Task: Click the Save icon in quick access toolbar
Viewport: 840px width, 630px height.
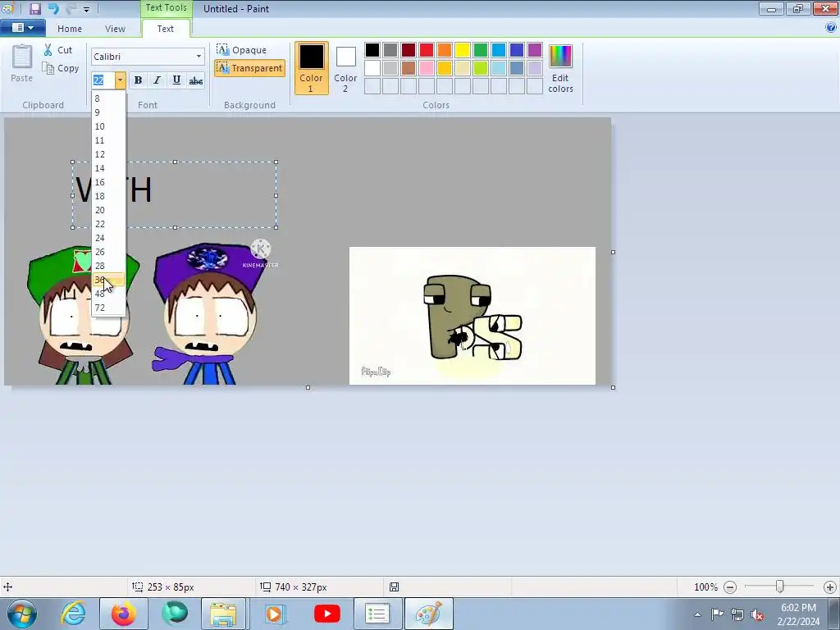Action: 34,8
